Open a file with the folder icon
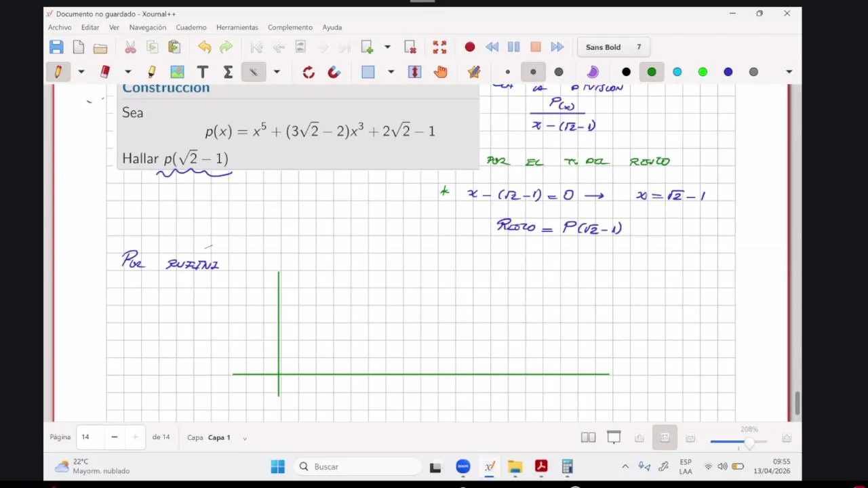The width and height of the screenshot is (868, 488). 100,47
